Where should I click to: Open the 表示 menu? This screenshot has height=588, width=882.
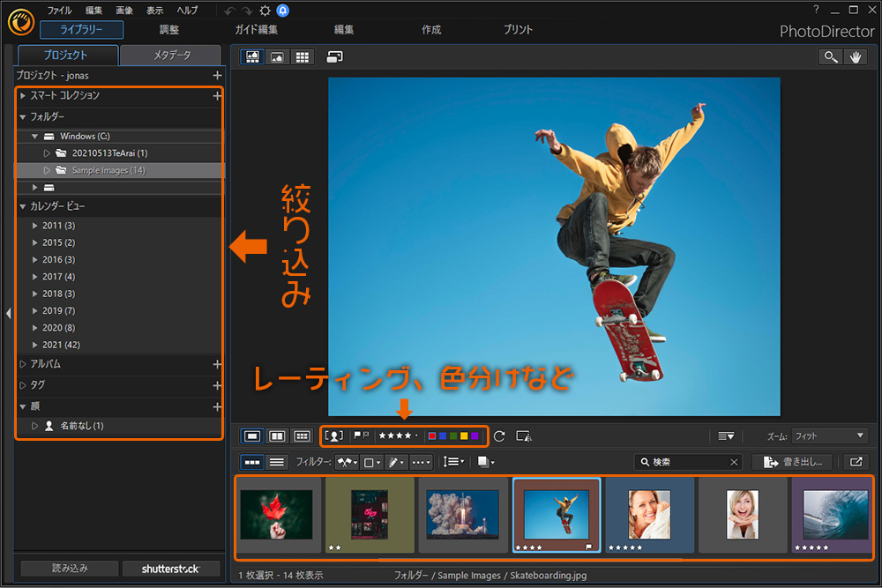click(154, 10)
